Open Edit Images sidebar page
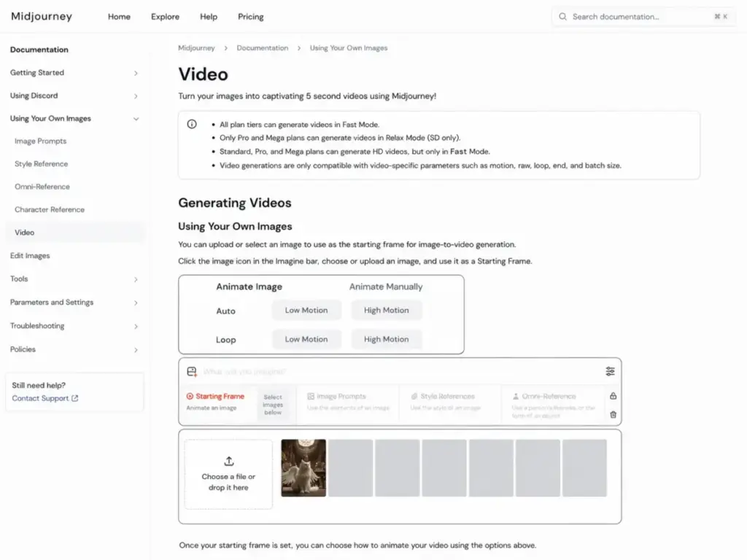Viewport: 747px width, 560px height. (x=30, y=256)
